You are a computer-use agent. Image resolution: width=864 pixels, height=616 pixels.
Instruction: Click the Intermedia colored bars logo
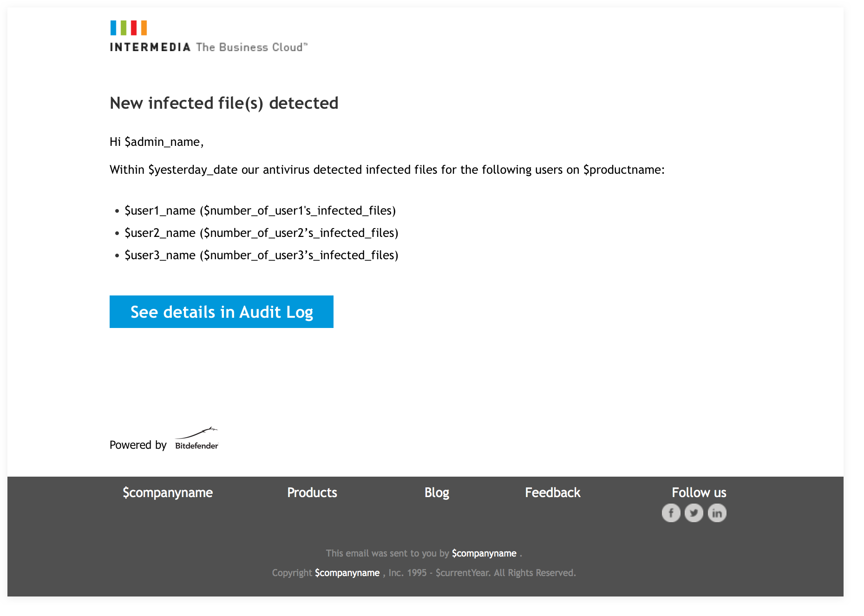(x=129, y=28)
